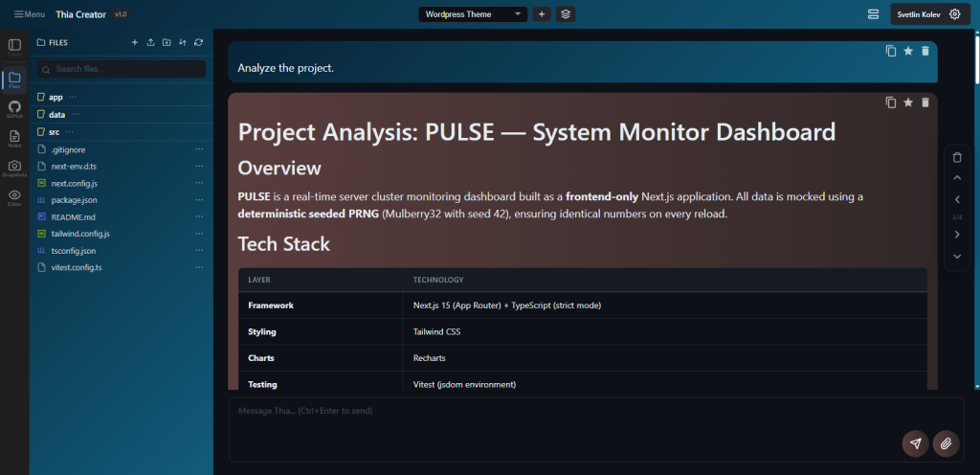The width and height of the screenshot is (980, 475).
Task: Open the hamburger Menu
Action: coord(29,14)
